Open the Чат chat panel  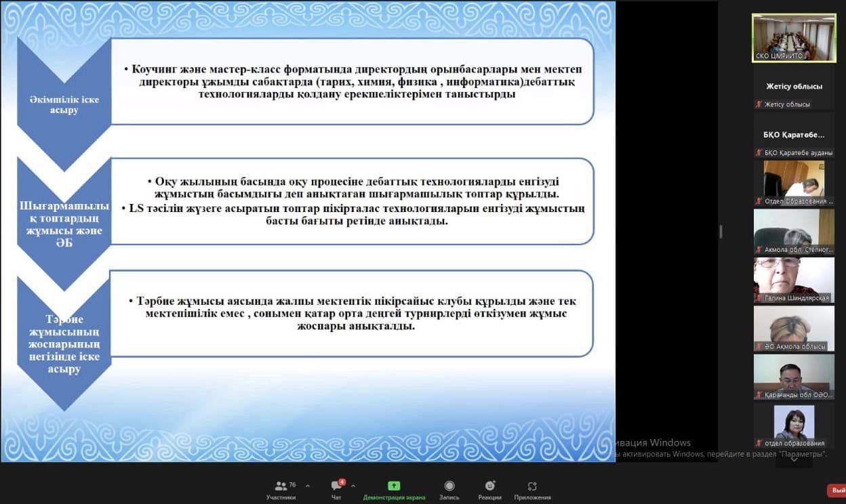coord(336,490)
